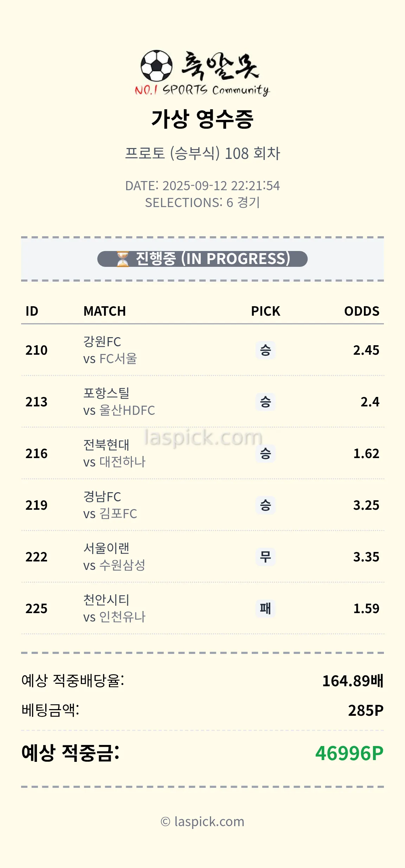The image size is (405, 868).
Task: Click the PICK column header
Action: click(x=265, y=311)
